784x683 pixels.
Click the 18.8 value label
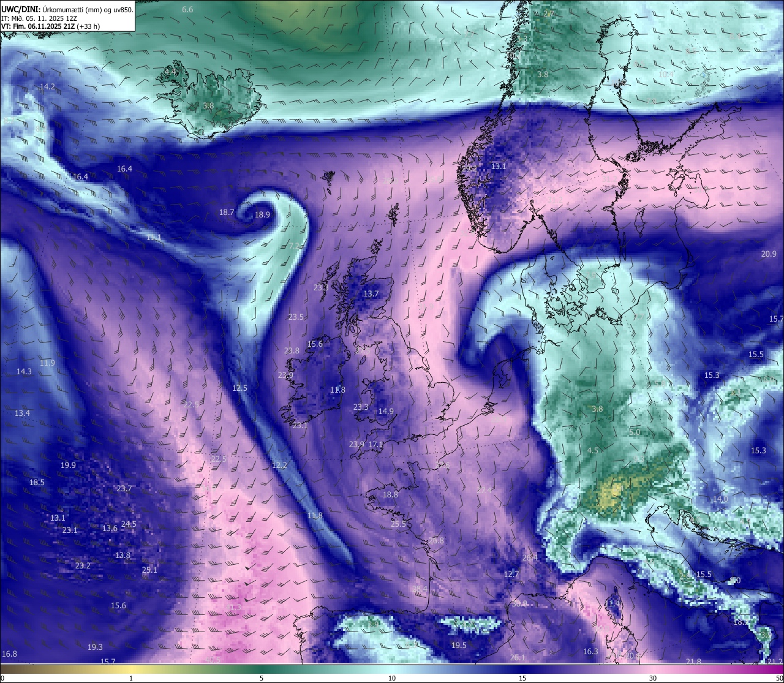click(x=390, y=494)
